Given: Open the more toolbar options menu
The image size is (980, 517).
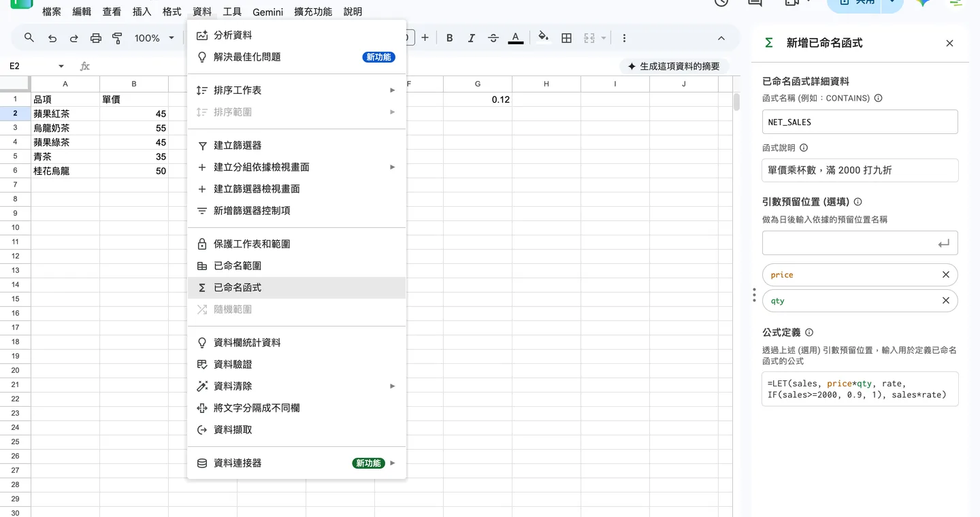Looking at the screenshot, I should click(624, 38).
